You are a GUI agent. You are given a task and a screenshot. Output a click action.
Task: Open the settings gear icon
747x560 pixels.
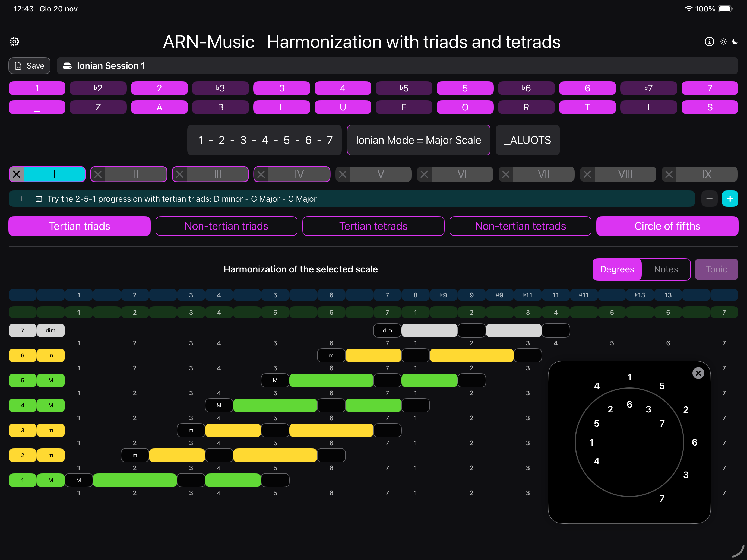click(x=14, y=42)
